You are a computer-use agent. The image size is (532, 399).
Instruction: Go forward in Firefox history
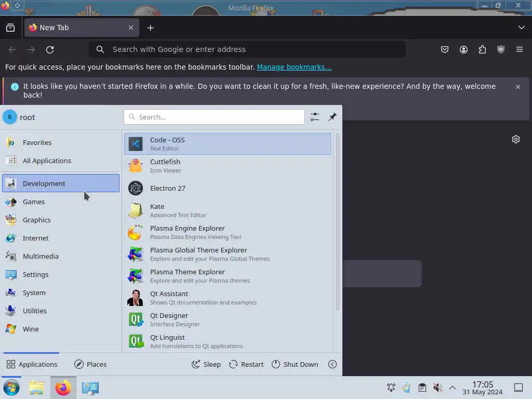click(x=31, y=49)
